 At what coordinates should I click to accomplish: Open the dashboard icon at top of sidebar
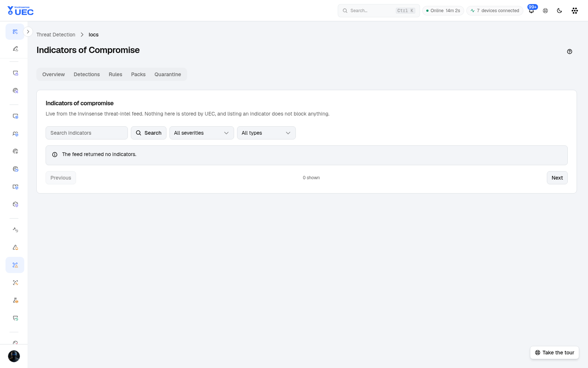point(15,32)
